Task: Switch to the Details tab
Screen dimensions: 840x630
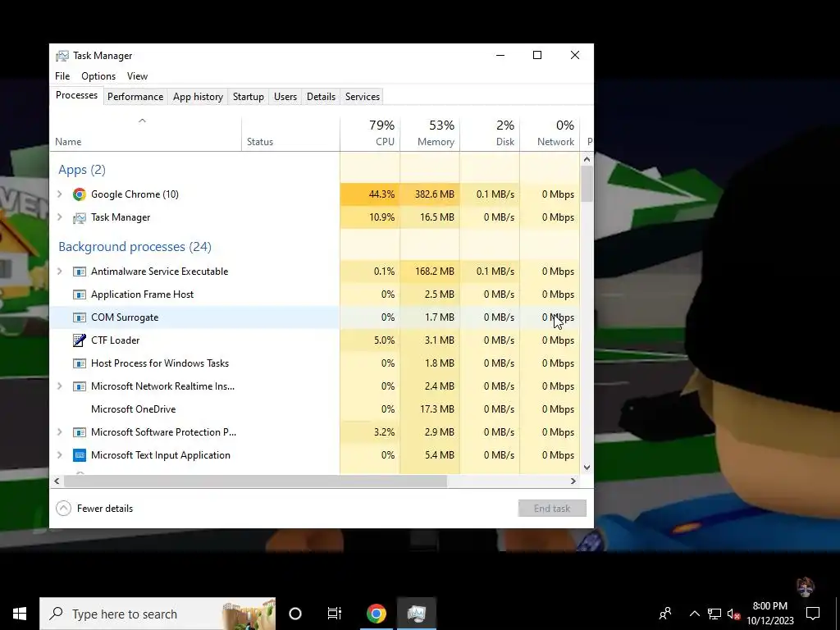Action: pyautogui.click(x=321, y=97)
